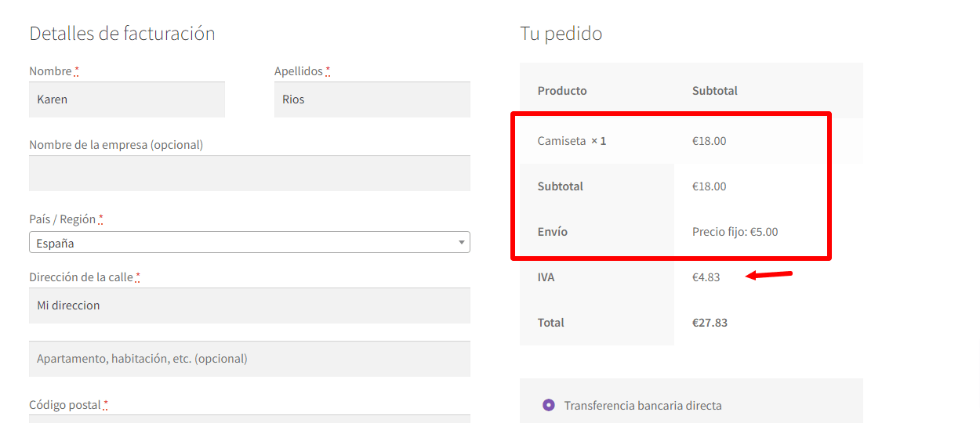The height and width of the screenshot is (423, 980).
Task: Edit the Nombre field containing Karen
Action: (x=127, y=99)
